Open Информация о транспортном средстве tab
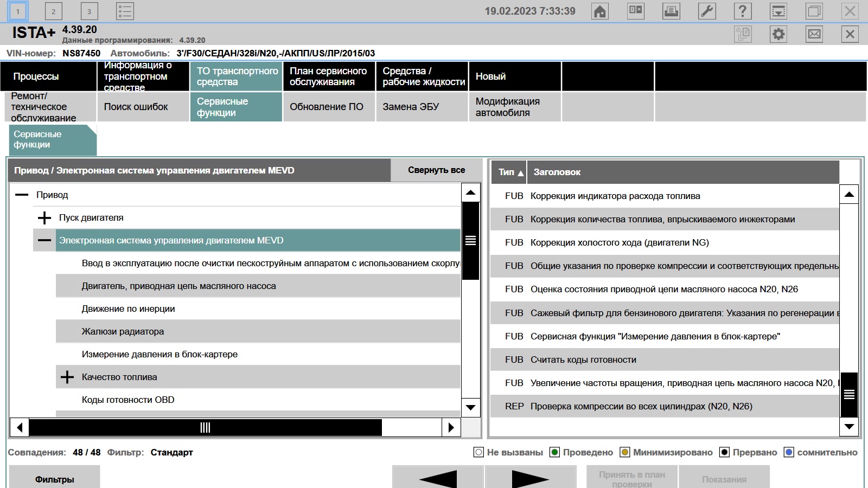Image resolution: width=868 pixels, height=488 pixels. click(143, 76)
